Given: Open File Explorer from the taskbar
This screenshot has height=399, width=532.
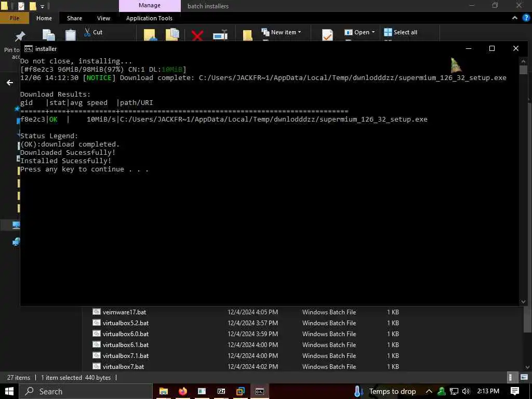Looking at the screenshot, I should (x=164, y=391).
